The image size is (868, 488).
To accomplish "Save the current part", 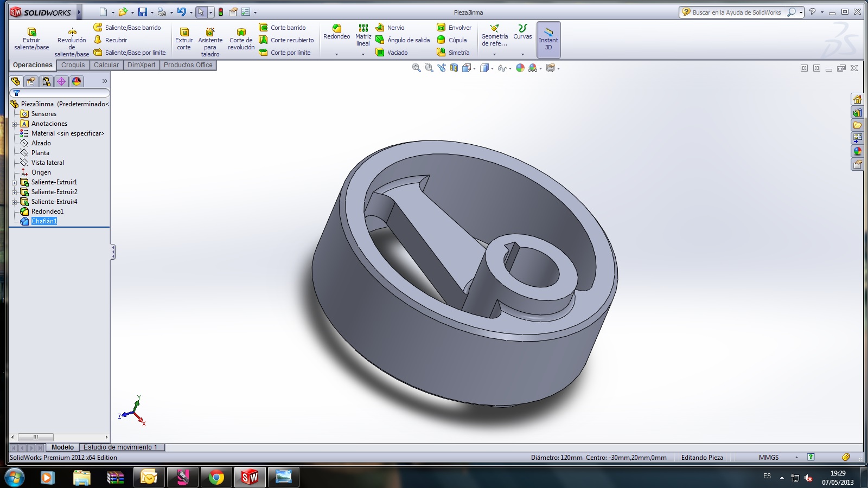I will 142,12.
